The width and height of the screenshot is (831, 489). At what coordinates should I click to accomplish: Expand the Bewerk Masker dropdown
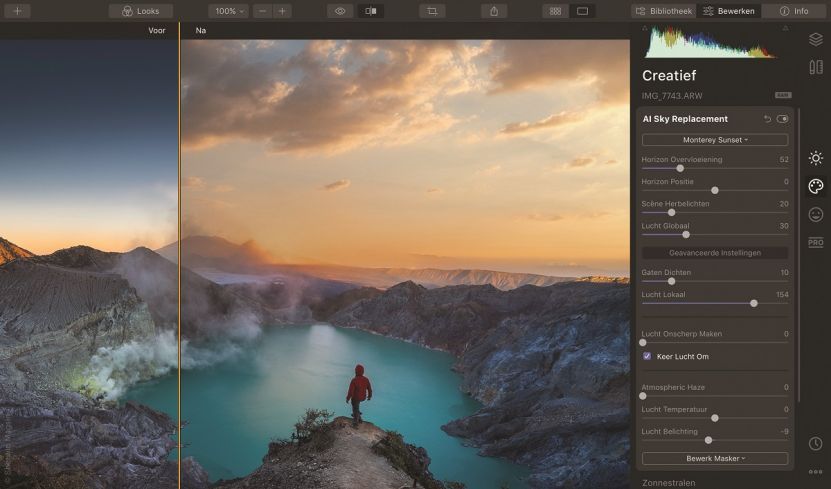(714, 458)
